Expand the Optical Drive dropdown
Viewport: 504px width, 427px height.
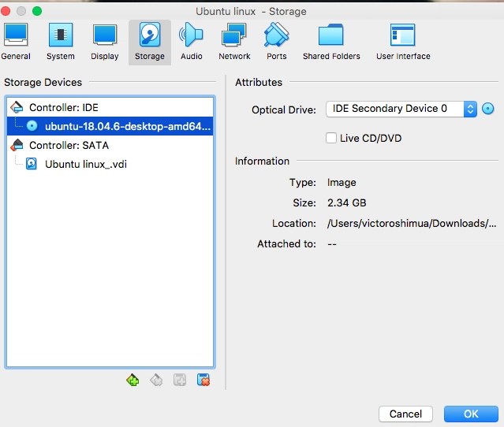click(470, 109)
